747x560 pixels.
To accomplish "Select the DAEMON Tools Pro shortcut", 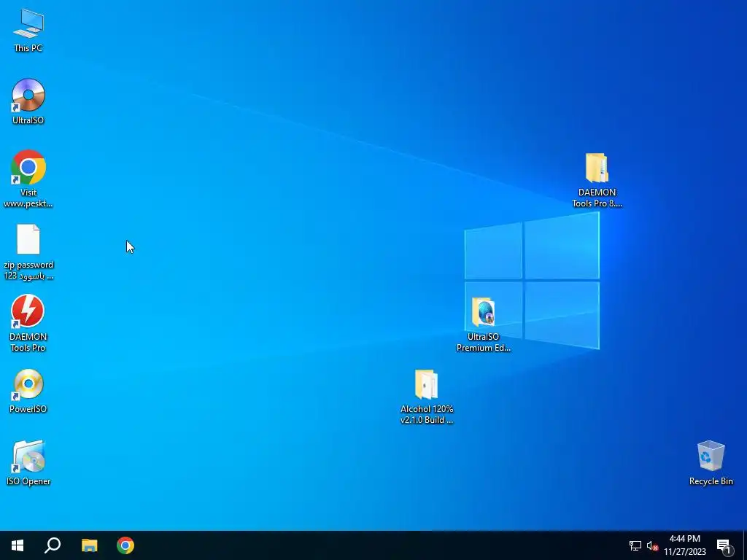I will tap(28, 323).
